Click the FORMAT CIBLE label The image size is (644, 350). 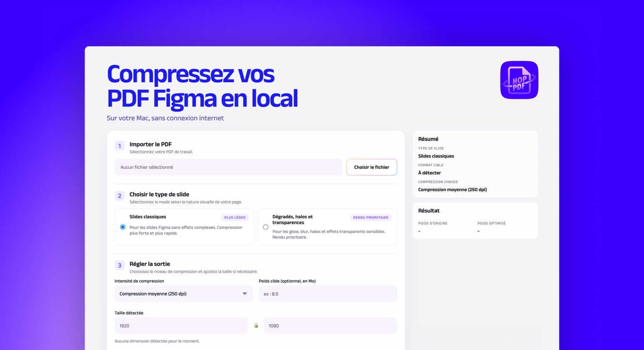(431, 165)
